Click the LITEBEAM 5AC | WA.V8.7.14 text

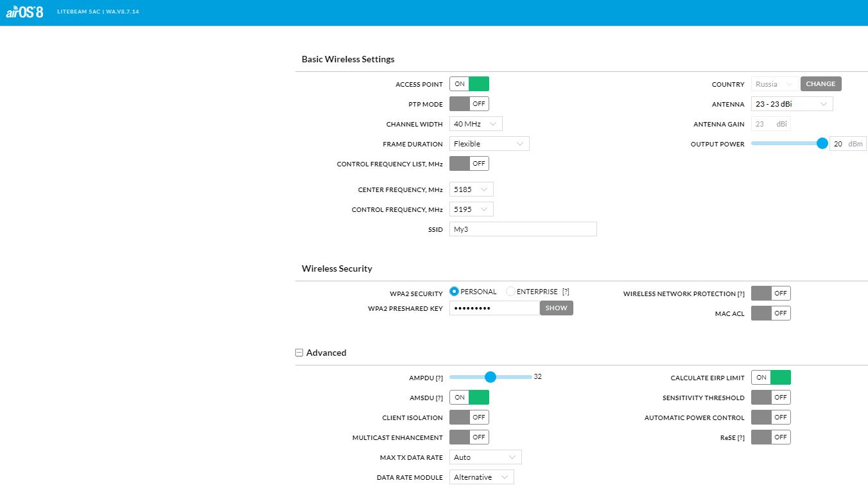point(98,12)
